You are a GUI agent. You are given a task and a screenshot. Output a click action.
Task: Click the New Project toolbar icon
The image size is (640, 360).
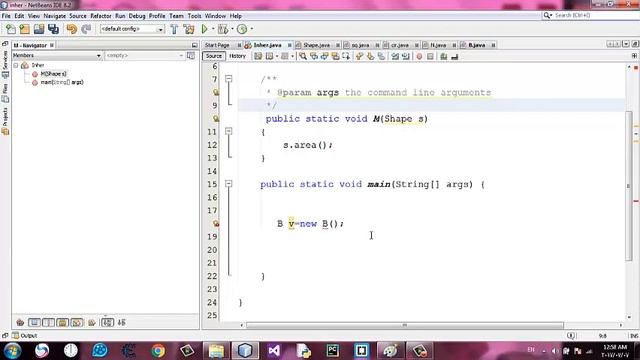[x=25, y=29]
